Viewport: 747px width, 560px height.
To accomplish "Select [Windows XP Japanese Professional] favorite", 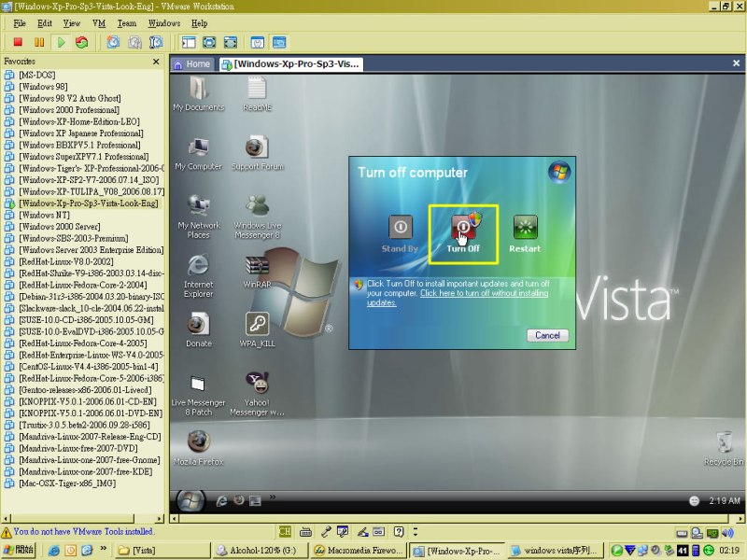I will pyautogui.click(x=81, y=133).
